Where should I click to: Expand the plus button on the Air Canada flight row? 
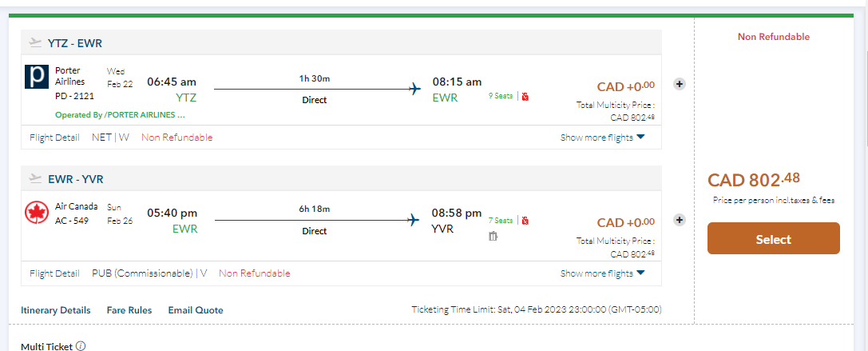pyautogui.click(x=680, y=220)
